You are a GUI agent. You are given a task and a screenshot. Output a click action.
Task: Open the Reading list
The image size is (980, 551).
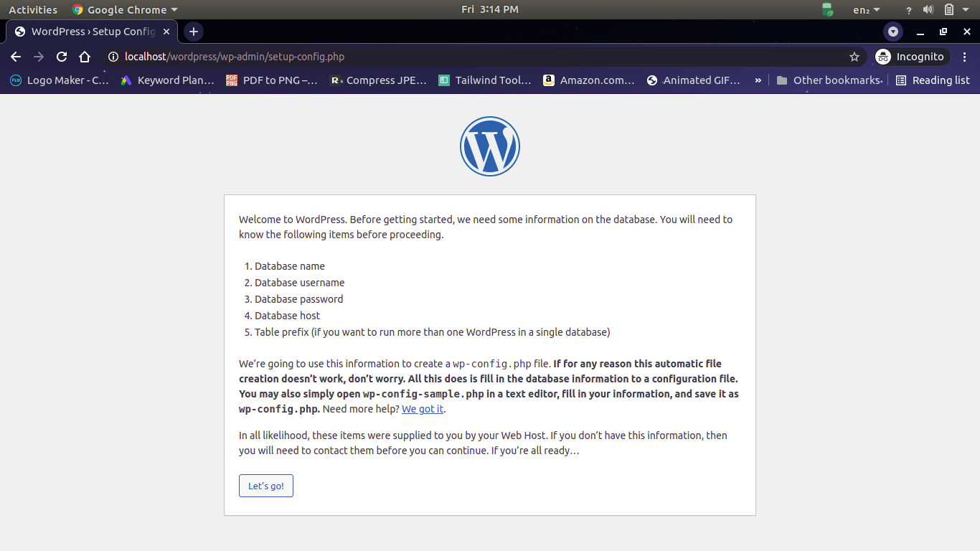click(933, 80)
